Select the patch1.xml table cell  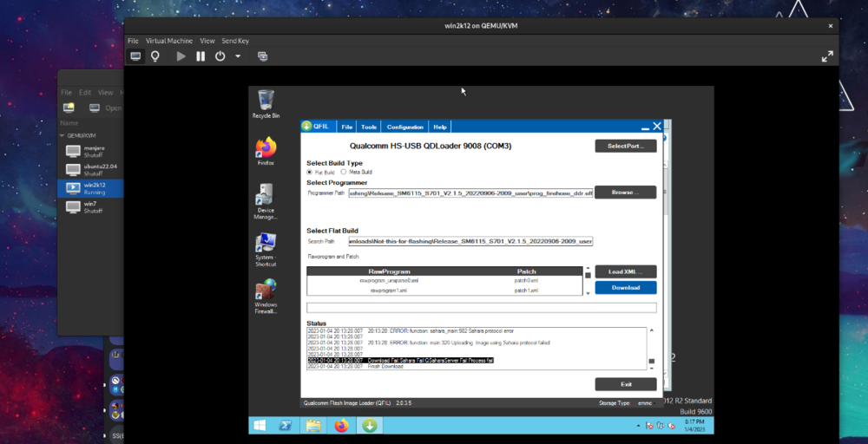coord(526,291)
